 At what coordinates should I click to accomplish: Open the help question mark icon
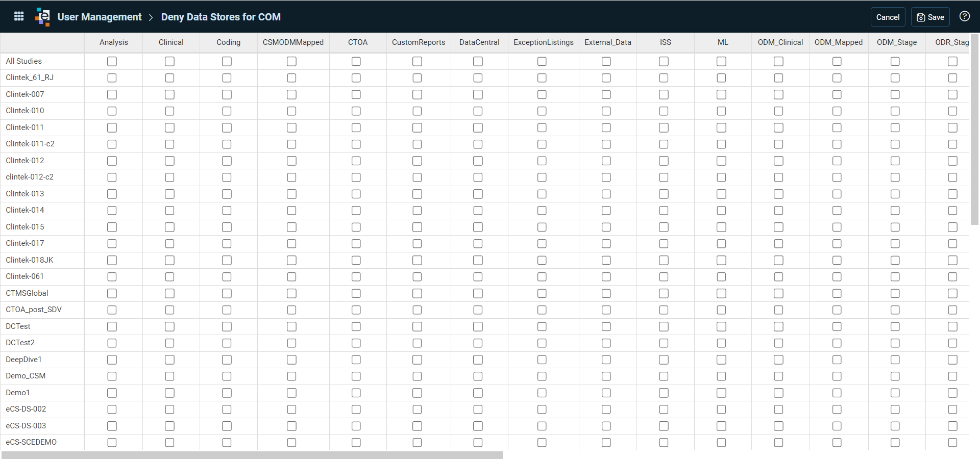[x=964, y=16]
